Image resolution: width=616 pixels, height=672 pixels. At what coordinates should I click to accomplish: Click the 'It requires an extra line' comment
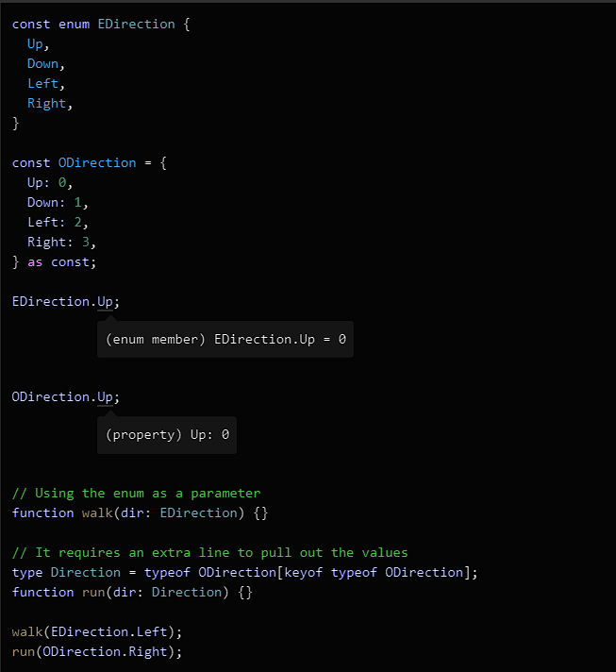209,552
